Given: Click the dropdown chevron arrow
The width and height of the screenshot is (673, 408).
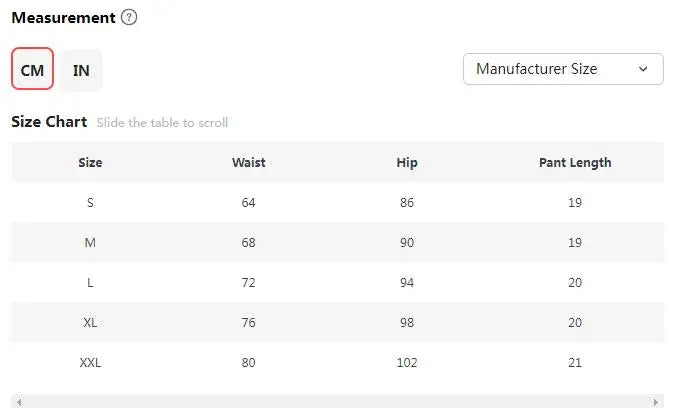Looking at the screenshot, I should click(643, 69).
